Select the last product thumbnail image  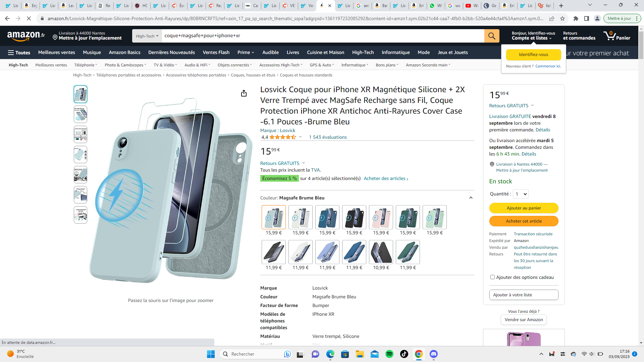(x=80, y=215)
